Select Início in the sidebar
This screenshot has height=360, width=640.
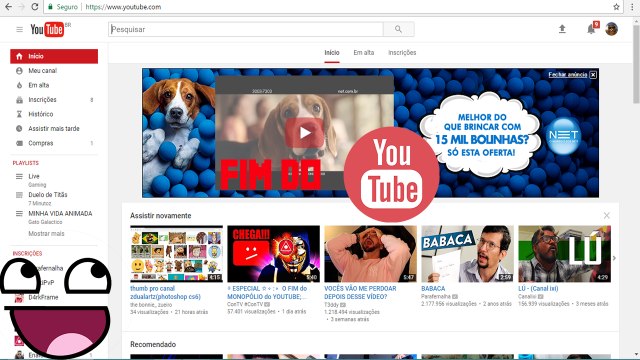(x=54, y=56)
